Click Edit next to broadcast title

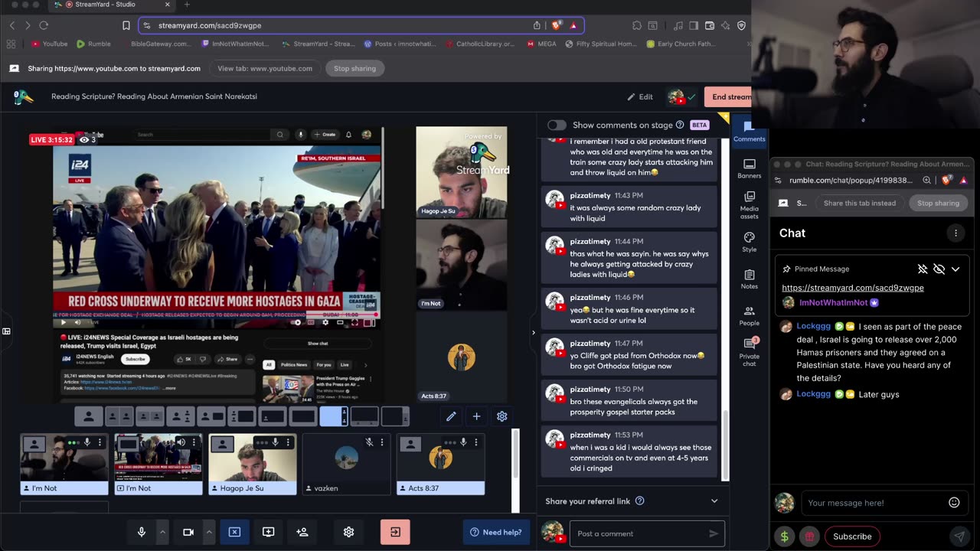tap(640, 97)
